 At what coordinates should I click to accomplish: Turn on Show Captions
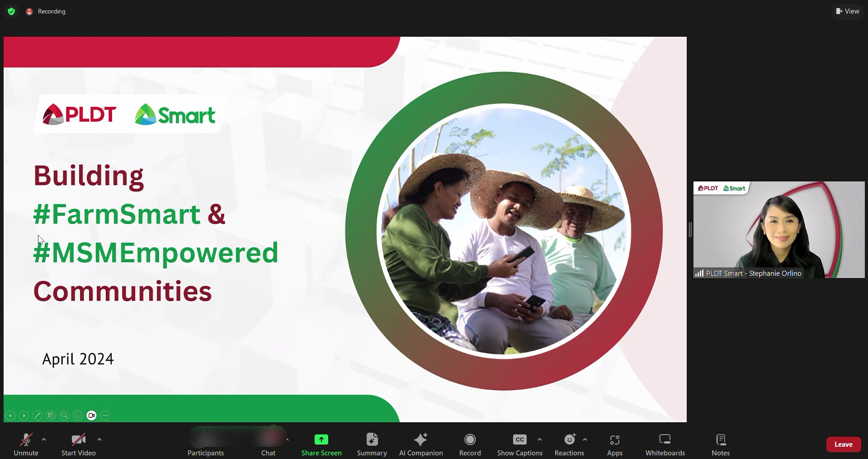tap(519, 445)
